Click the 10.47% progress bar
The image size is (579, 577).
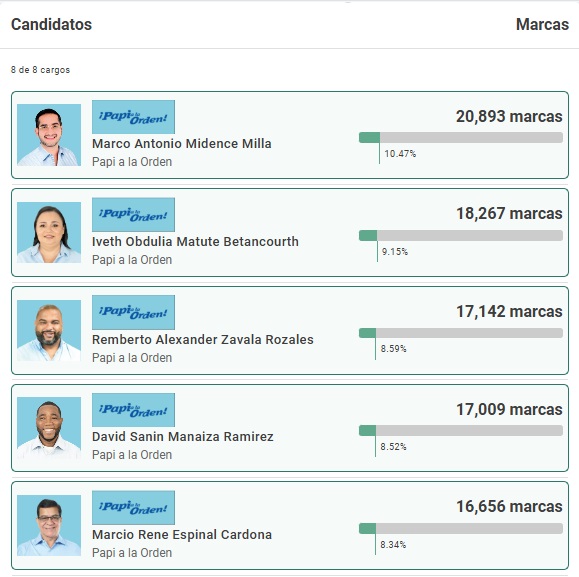[461, 138]
